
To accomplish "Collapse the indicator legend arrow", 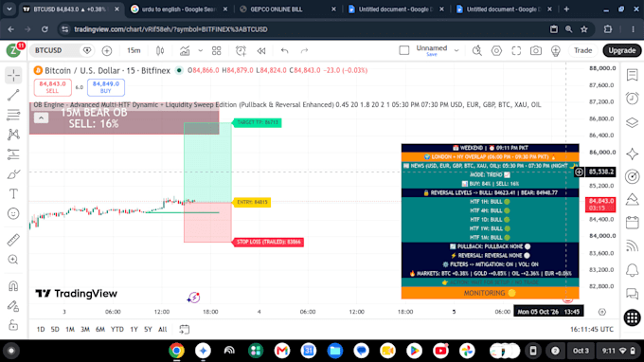I will [41, 118].
